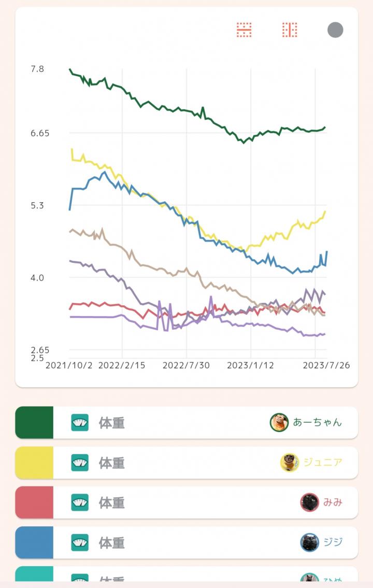Select the yellow color swatch
Image resolution: width=373 pixels, height=588 pixels.
34,463
